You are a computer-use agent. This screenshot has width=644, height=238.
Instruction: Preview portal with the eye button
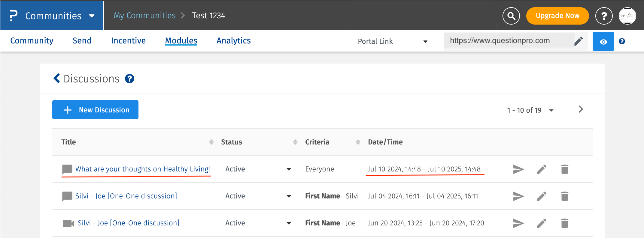click(x=603, y=42)
